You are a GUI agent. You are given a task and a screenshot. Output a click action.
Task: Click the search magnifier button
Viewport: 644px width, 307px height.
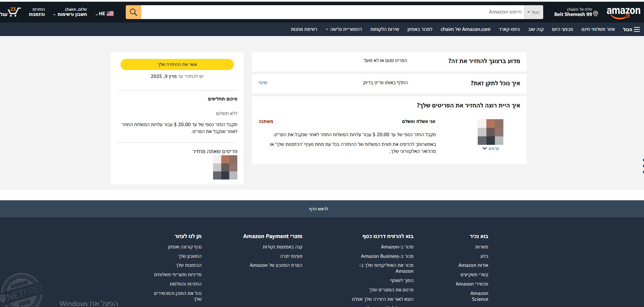pos(133,12)
